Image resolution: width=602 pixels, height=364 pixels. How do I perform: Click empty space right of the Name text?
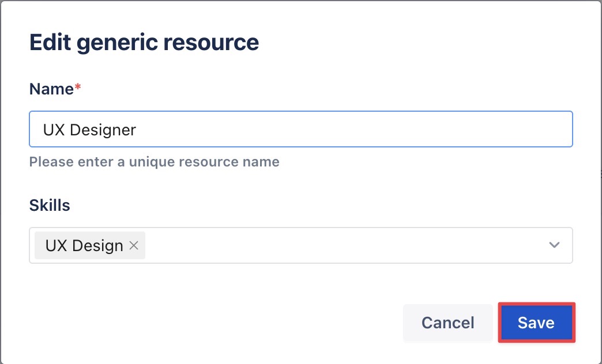(x=346, y=130)
